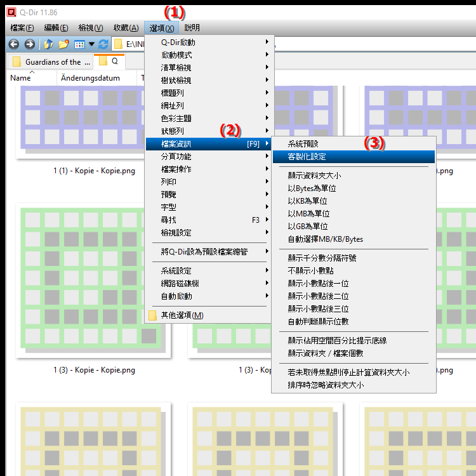Open 將Q-Dir設為預設檔案總管 submenu
The width and height of the screenshot is (476, 476).
click(x=209, y=252)
